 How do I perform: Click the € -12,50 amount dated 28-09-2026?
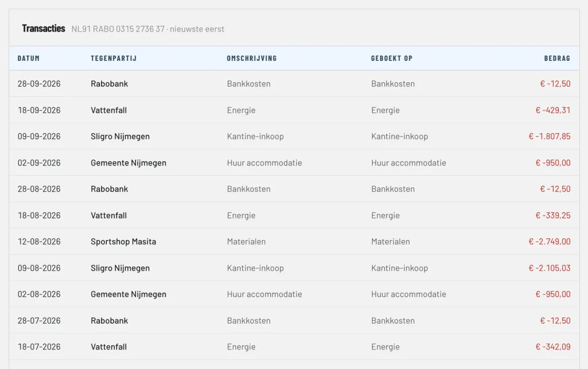pyautogui.click(x=555, y=84)
